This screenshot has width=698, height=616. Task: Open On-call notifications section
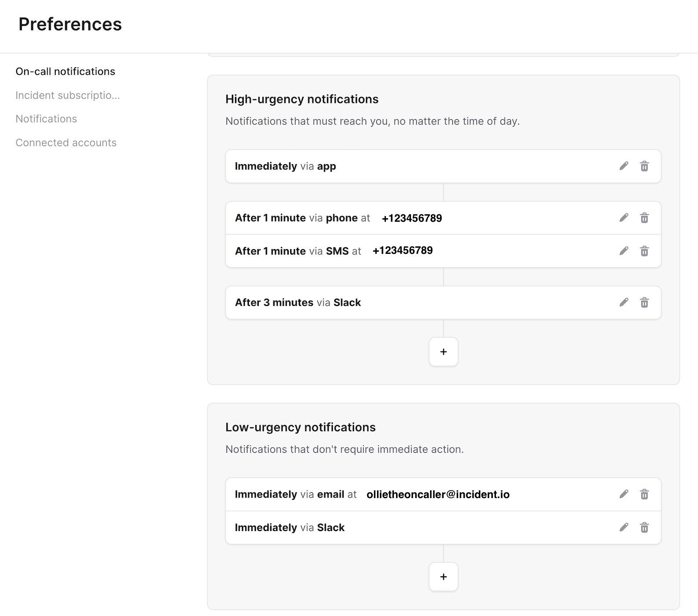(x=65, y=71)
